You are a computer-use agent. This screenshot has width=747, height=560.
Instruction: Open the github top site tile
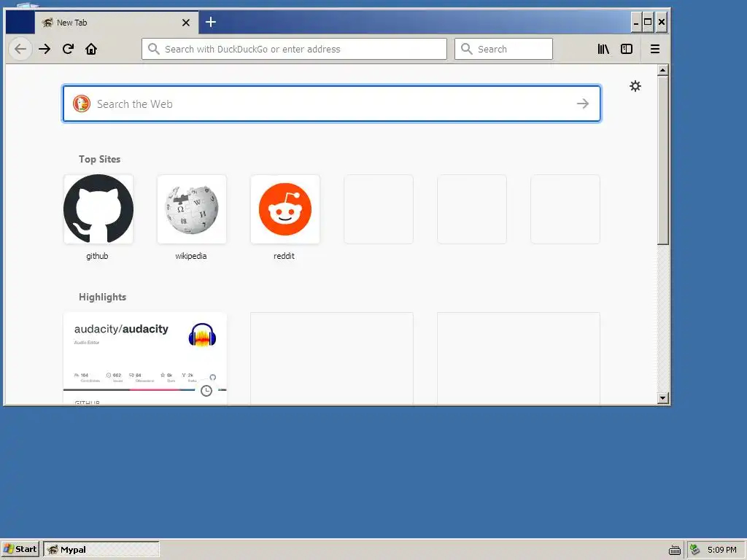pyautogui.click(x=98, y=209)
